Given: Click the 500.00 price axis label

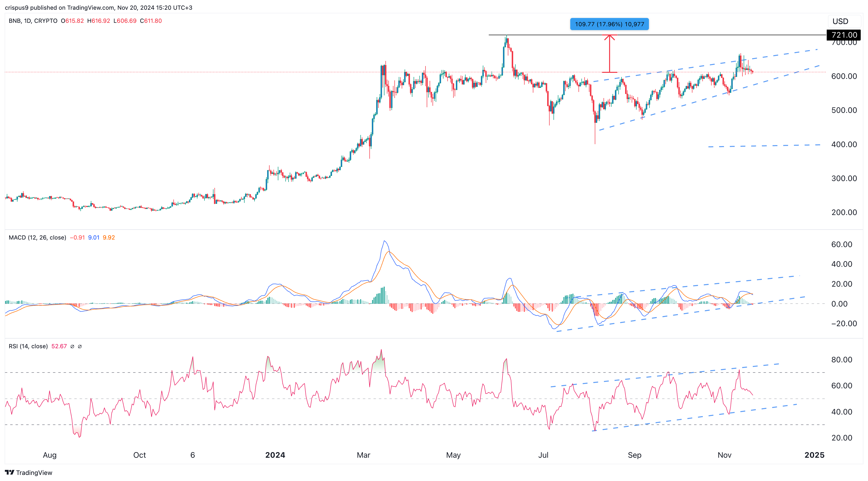Looking at the screenshot, I should [844, 110].
